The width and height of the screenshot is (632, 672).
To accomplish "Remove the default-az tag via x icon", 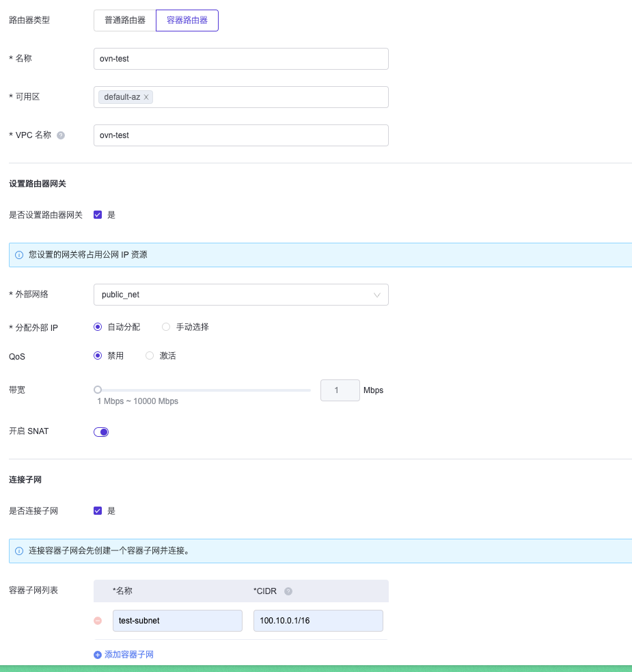I will point(146,97).
